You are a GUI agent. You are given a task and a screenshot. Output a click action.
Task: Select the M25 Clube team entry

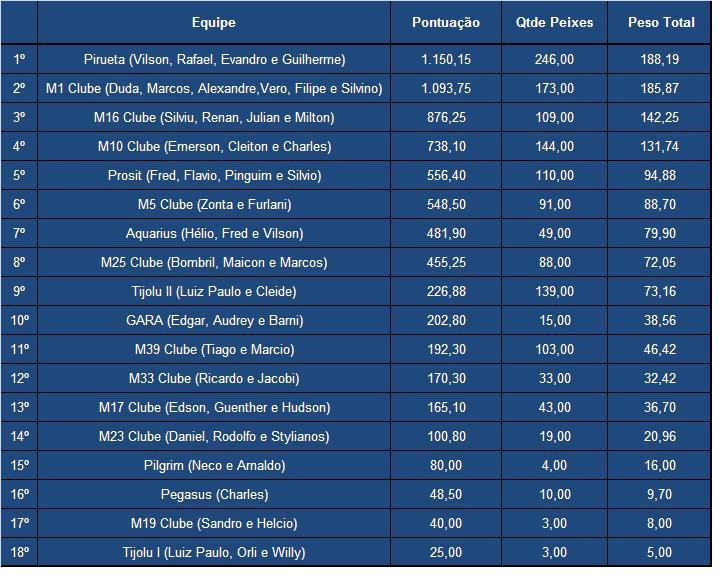pyautogui.click(x=214, y=263)
